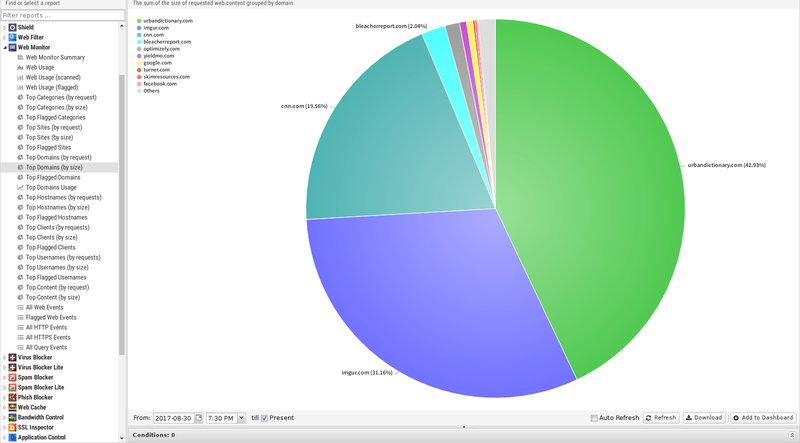Image resolution: width=800 pixels, height=443 pixels.
Task: Open the calendar date picker icon
Action: click(x=199, y=417)
